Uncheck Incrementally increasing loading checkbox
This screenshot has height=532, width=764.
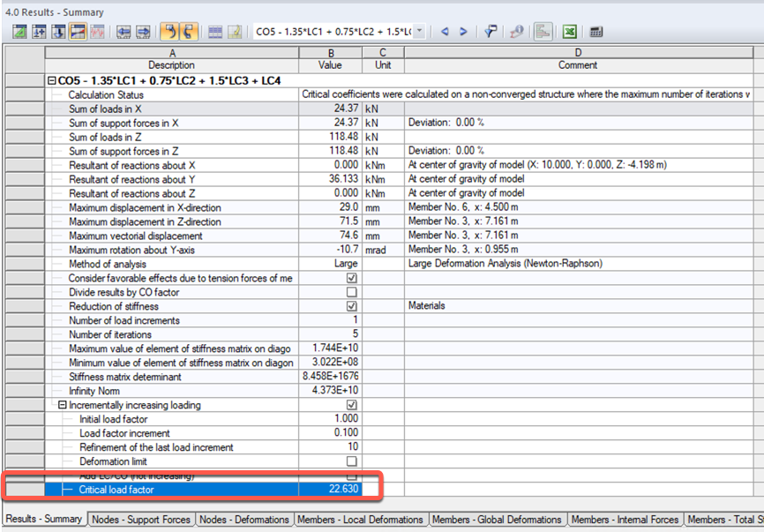(351, 405)
